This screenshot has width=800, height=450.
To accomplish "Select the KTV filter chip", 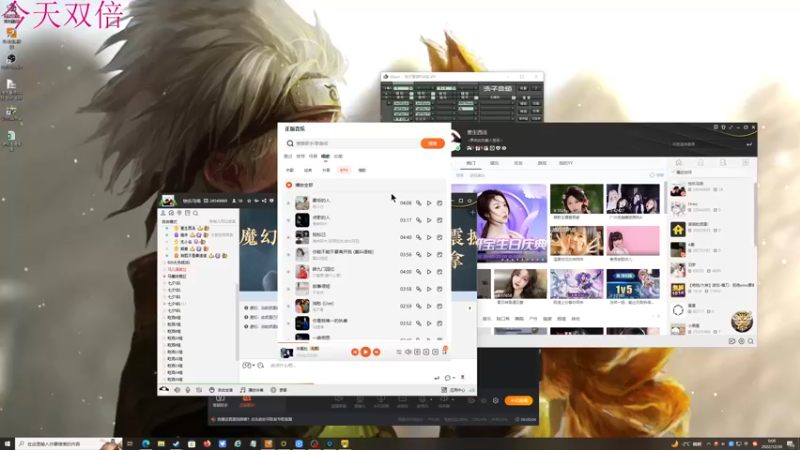I will tap(344, 170).
